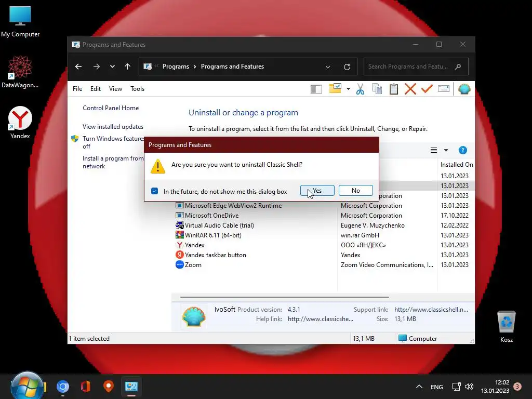Expand the view options dropdown arrow
The width and height of the screenshot is (532, 399).
(446, 150)
